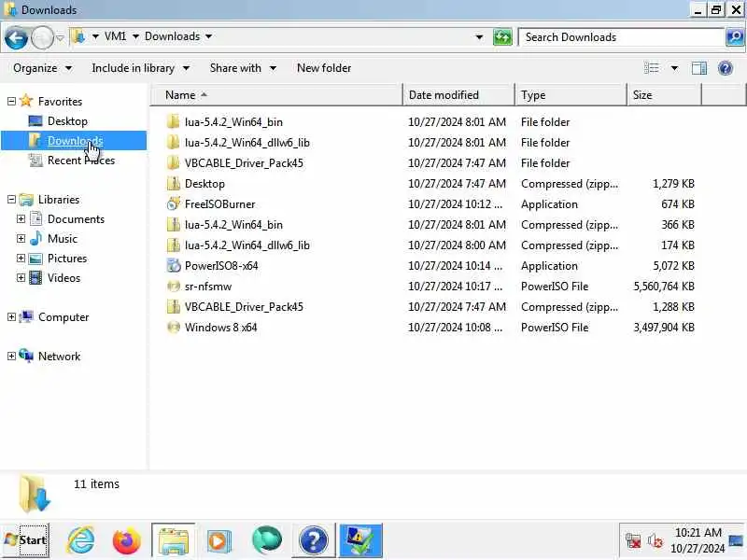The width and height of the screenshot is (747, 560).
Task: Click the 3,497,904 KB size value
Action: [664, 328]
